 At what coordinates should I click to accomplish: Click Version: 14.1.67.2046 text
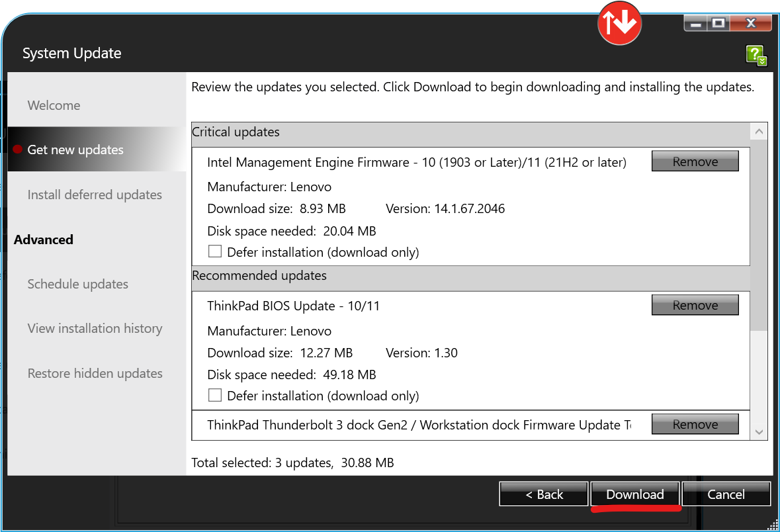coord(445,208)
